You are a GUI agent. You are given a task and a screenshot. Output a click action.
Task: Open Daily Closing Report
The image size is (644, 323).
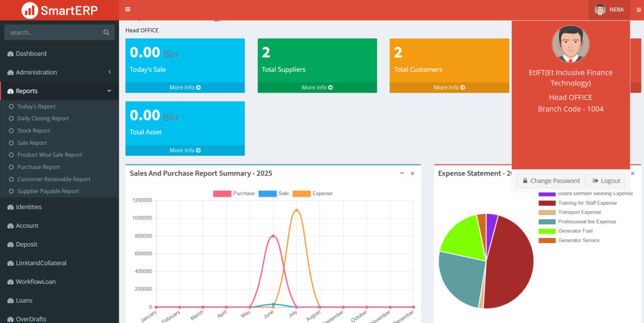coord(43,119)
